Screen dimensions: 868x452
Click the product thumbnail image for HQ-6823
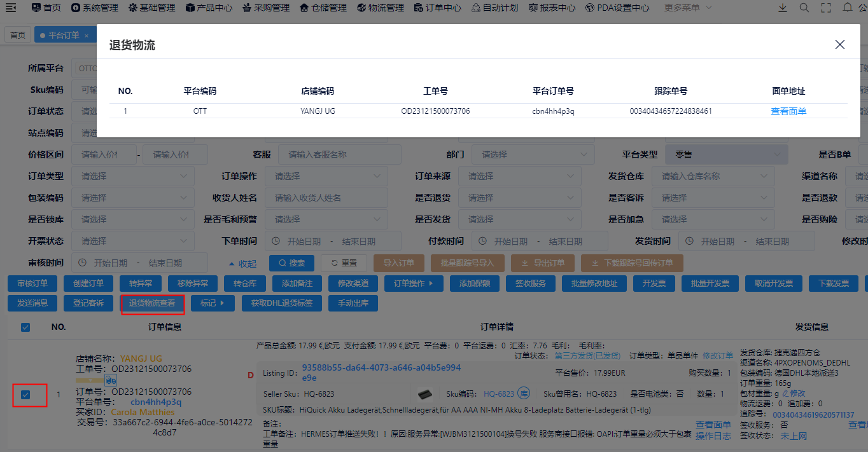pos(424,394)
